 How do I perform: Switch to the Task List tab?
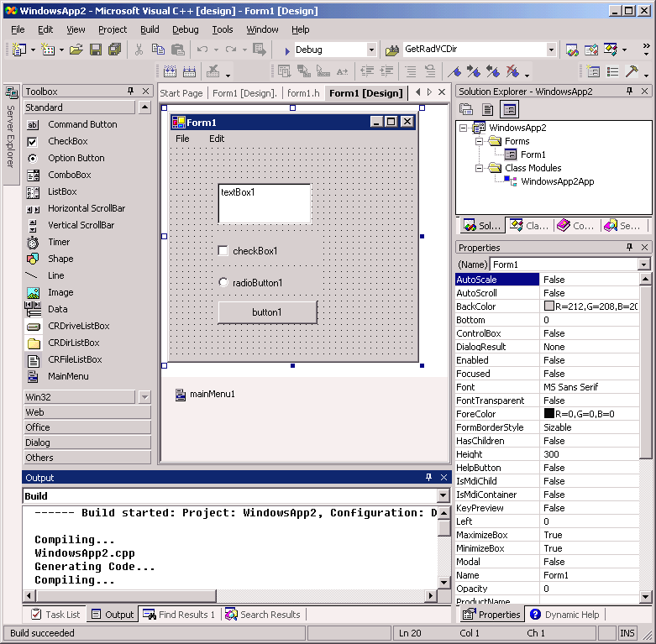point(56,615)
